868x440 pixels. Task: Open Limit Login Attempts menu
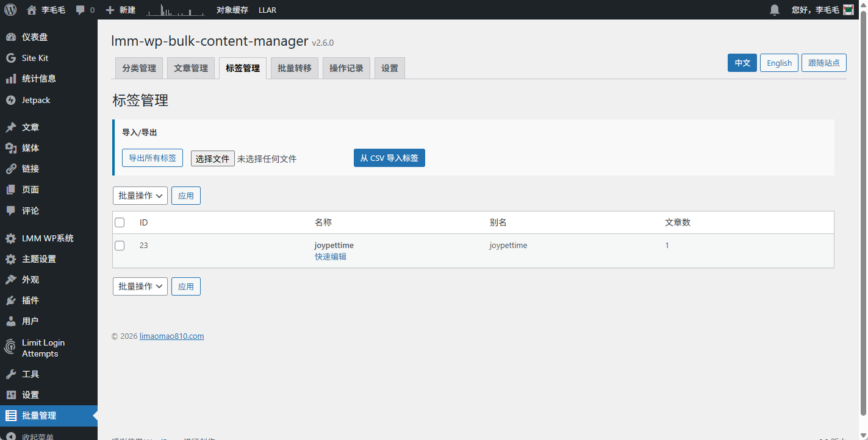pos(43,348)
